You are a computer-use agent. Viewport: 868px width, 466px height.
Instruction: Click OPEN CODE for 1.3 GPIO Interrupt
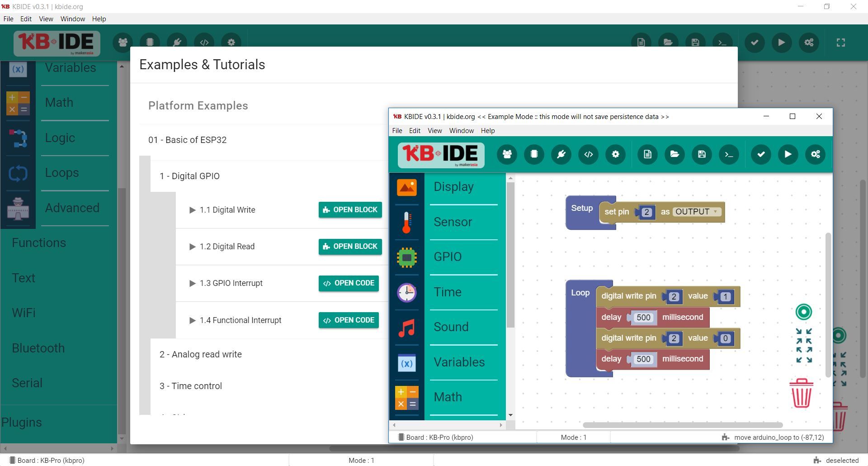349,283
